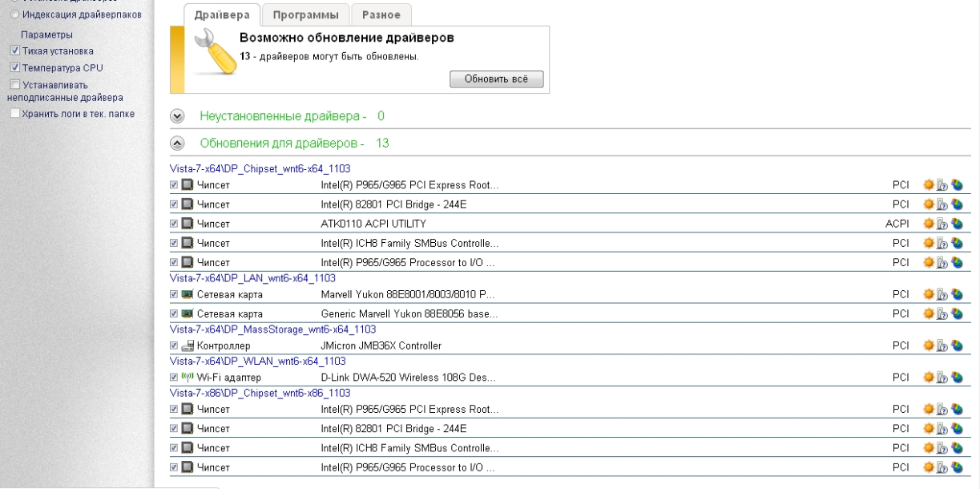The width and height of the screenshot is (980, 489).
Task: Uncheck the D-Link DWA-520 driver checkbox
Action: coord(174,378)
